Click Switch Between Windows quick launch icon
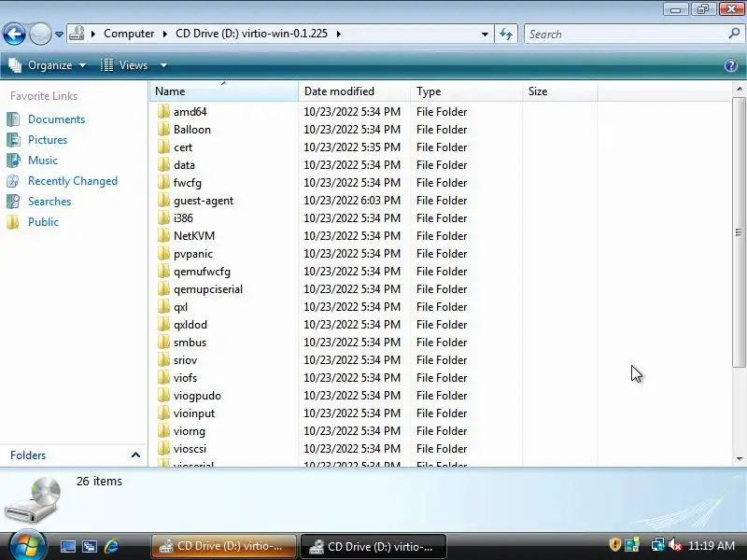Image resolution: width=747 pixels, height=560 pixels. (x=90, y=546)
